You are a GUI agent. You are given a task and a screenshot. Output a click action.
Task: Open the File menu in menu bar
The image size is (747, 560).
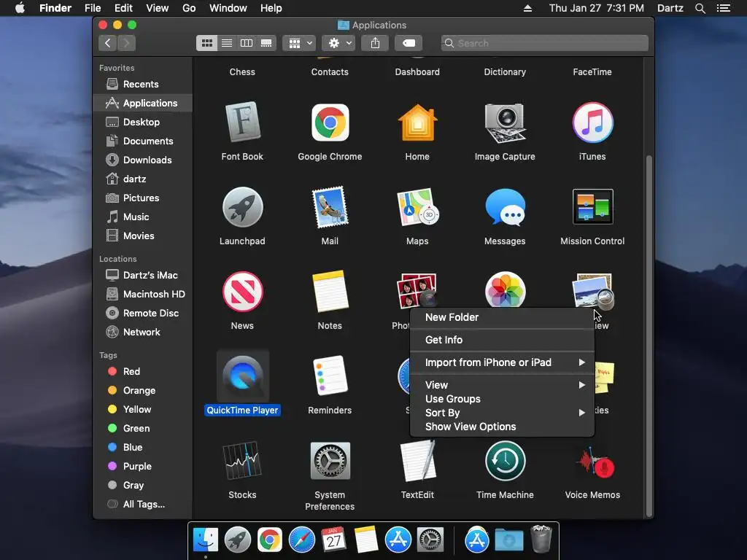click(93, 8)
